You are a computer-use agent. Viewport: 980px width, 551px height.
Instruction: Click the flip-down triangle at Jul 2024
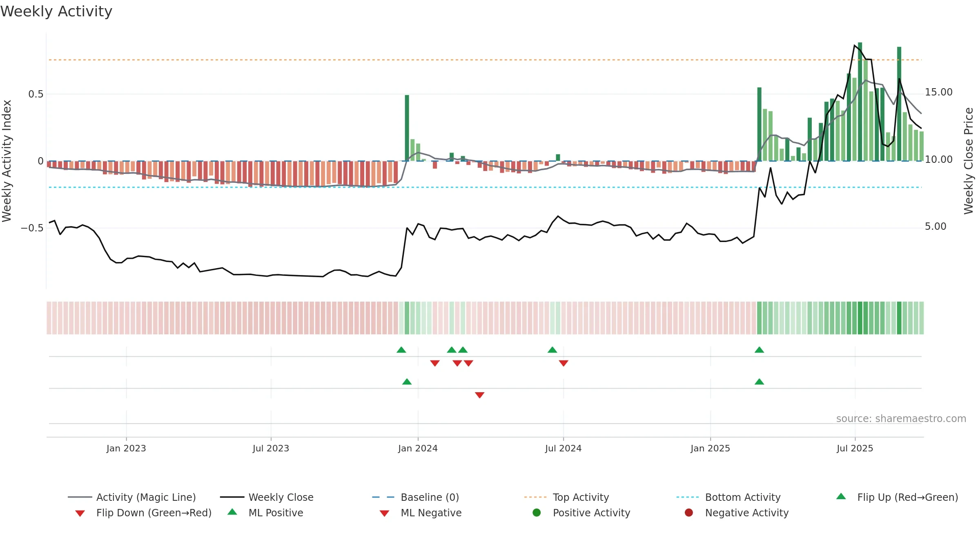click(x=563, y=363)
